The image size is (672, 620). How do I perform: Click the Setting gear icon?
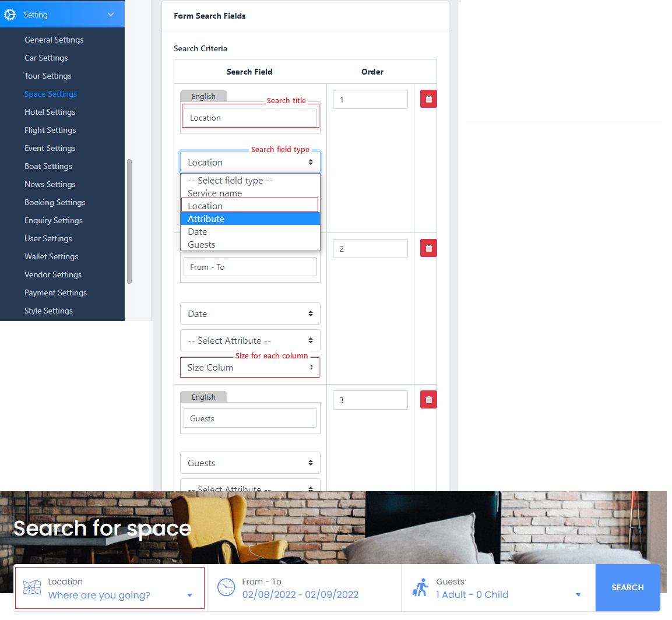tap(10, 15)
